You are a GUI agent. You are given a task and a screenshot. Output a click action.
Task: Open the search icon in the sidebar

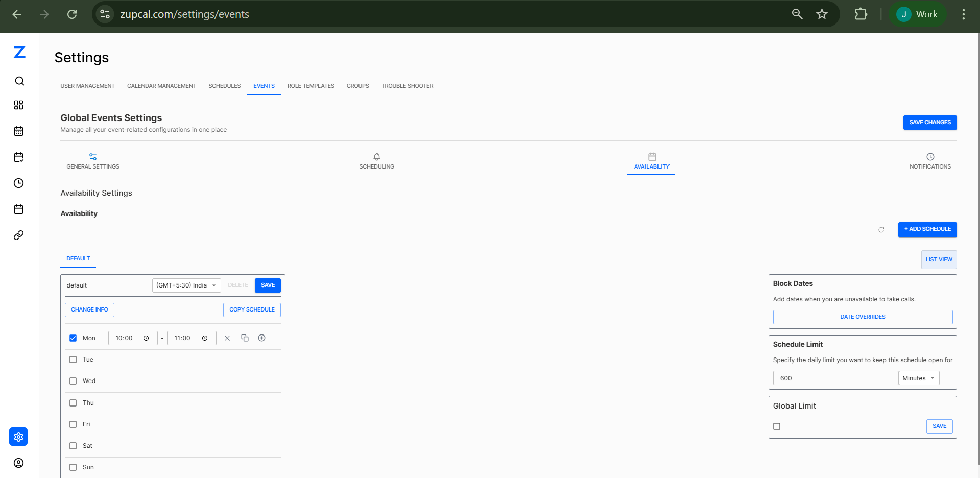(19, 81)
